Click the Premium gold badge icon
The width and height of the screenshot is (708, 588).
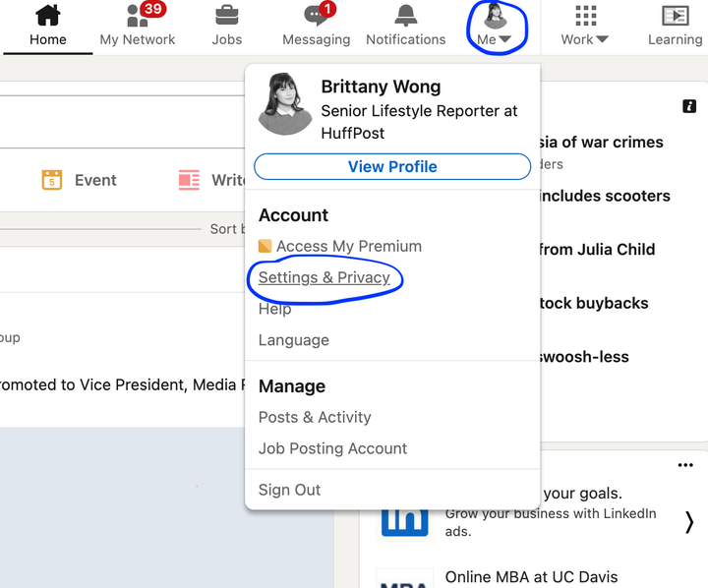pos(265,246)
